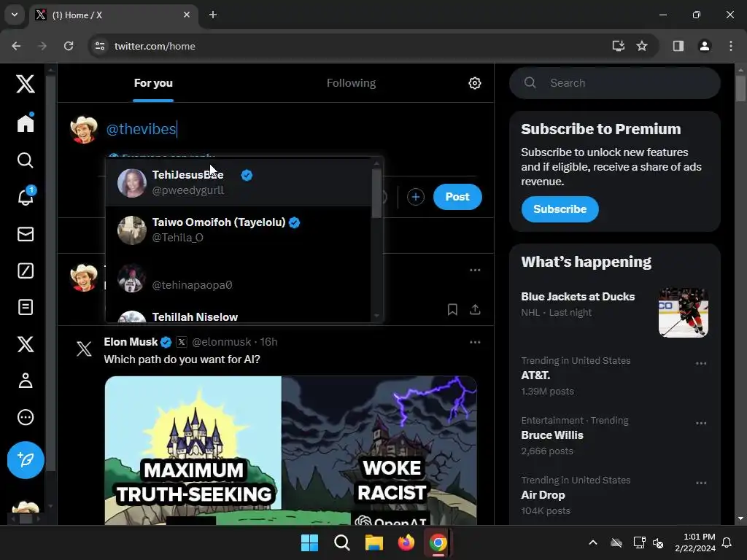Image resolution: width=747 pixels, height=560 pixels.
Task: Click install app icon in address bar
Action: click(x=618, y=46)
